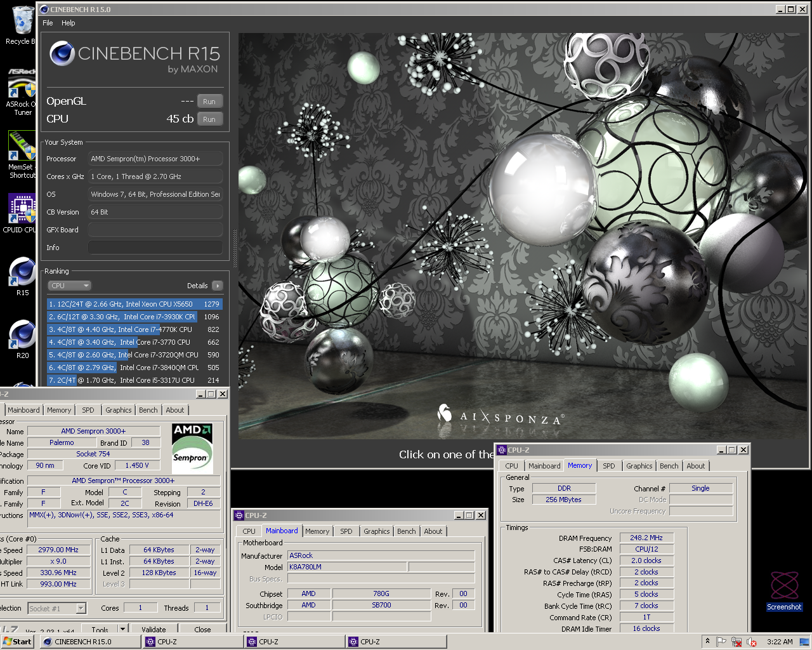Click the network tray icon with red X
This screenshot has height=650, width=812.
737,642
